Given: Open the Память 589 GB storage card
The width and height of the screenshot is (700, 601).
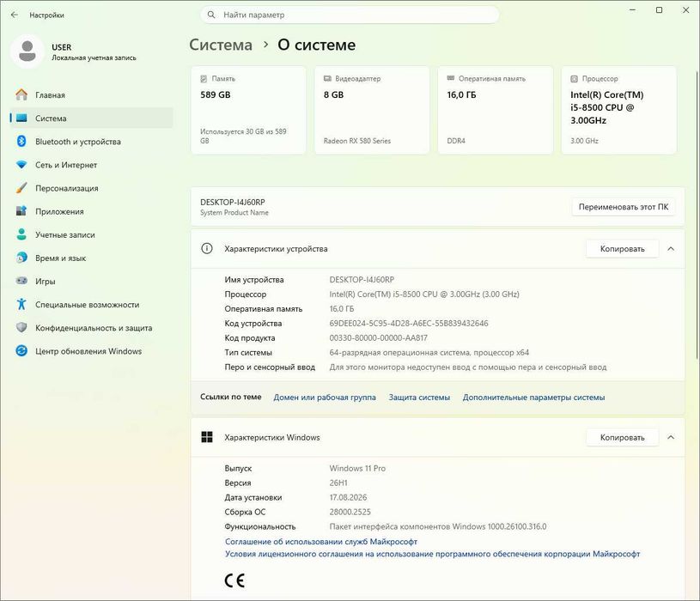Looking at the screenshot, I should [x=249, y=110].
